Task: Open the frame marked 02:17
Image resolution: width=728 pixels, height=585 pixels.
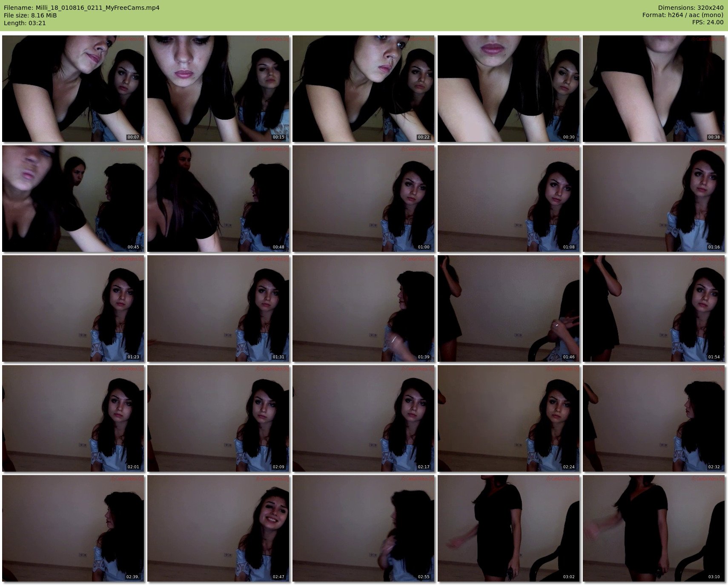Action: point(364,418)
